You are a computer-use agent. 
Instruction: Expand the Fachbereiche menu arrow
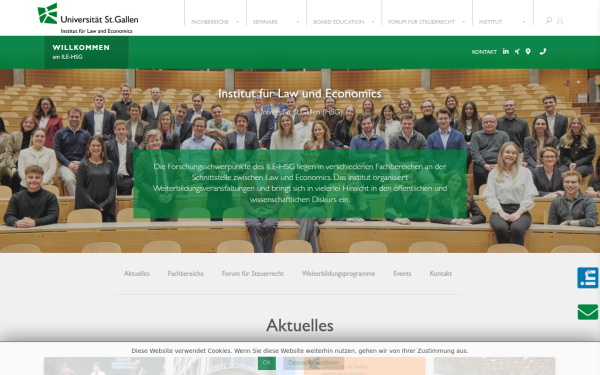tap(237, 22)
